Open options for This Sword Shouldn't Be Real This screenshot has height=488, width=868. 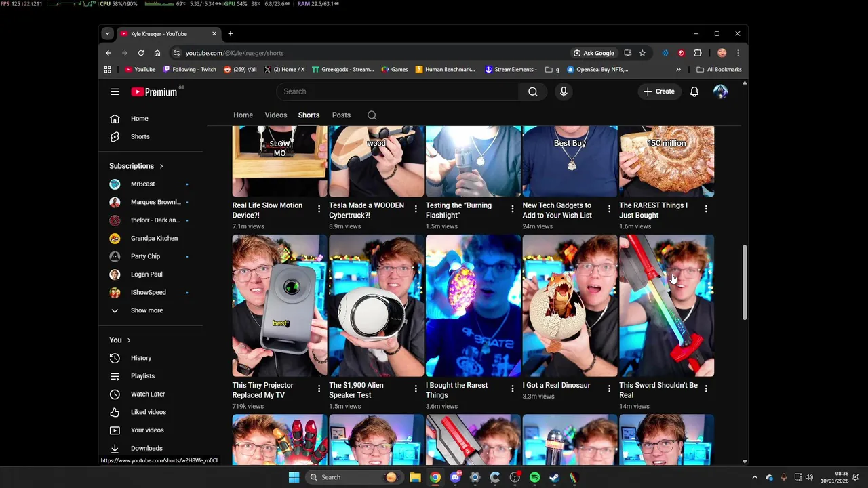(x=706, y=388)
